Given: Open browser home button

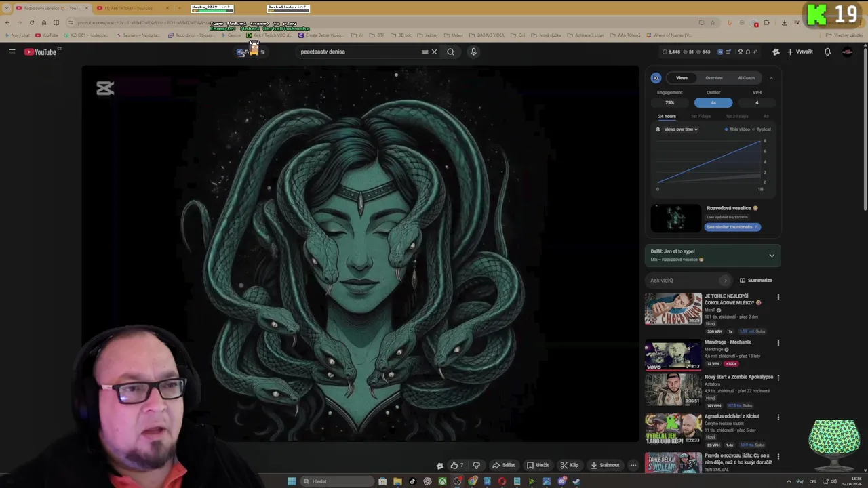Looking at the screenshot, I should (x=44, y=22).
